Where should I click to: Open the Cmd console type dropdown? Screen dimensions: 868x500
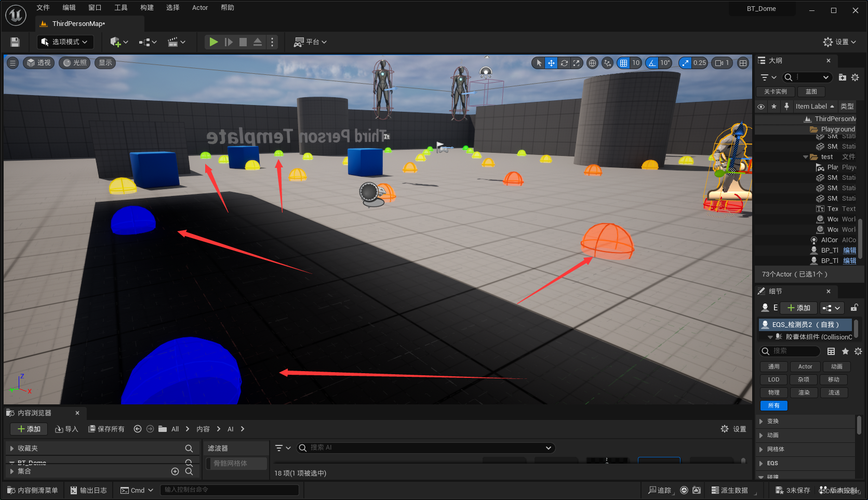click(137, 490)
